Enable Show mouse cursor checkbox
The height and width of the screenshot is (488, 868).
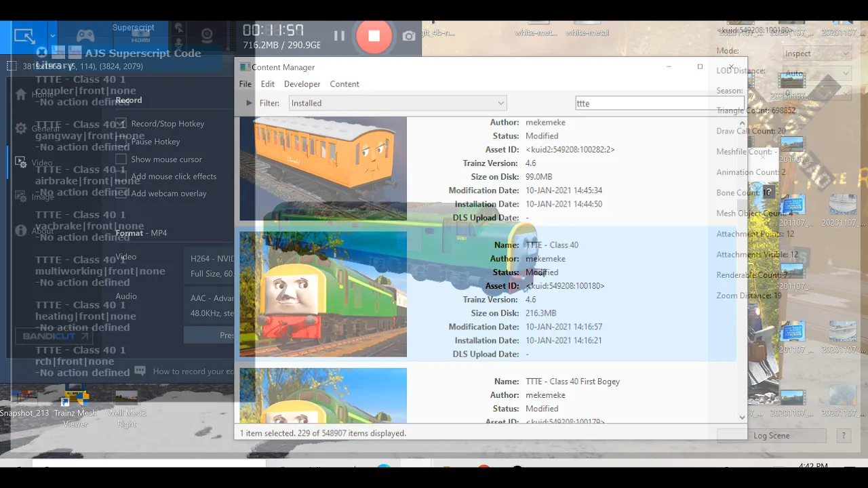point(121,159)
